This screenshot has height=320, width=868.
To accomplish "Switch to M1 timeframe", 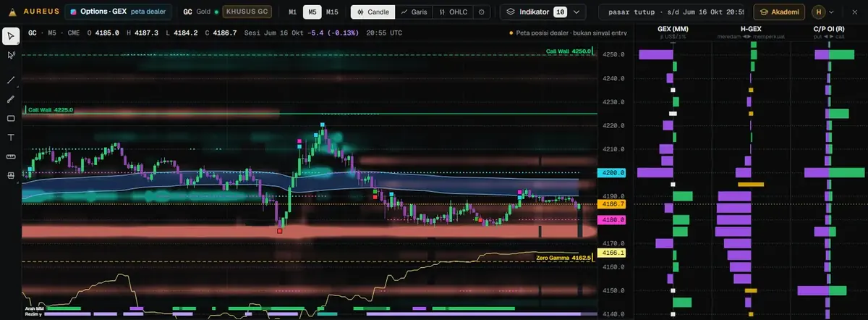I will click(292, 12).
